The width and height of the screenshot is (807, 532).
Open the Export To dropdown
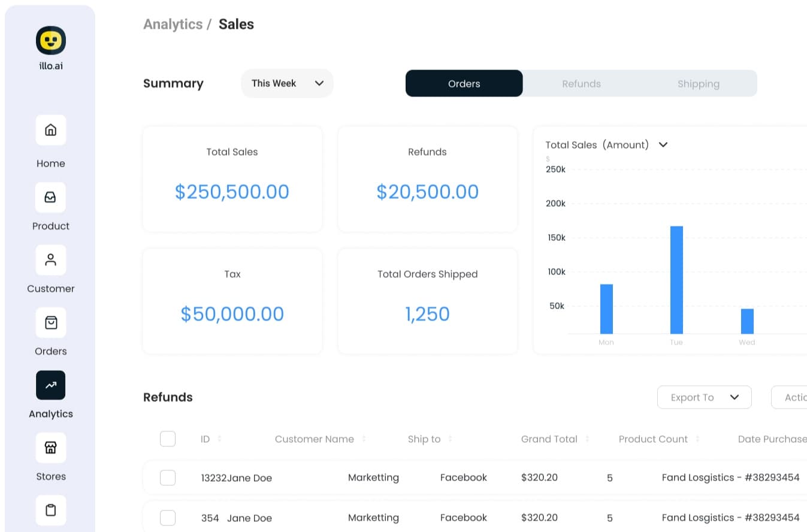tap(705, 397)
